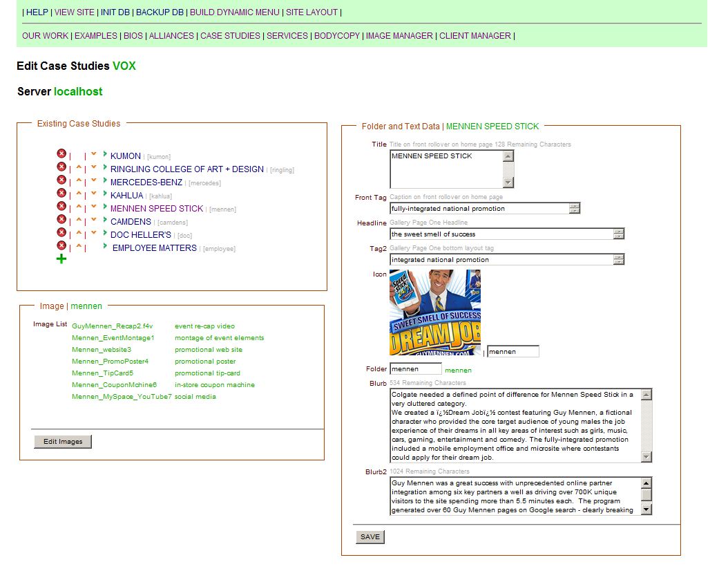
Task: Open the SERVICES section
Action: pyautogui.click(x=287, y=36)
